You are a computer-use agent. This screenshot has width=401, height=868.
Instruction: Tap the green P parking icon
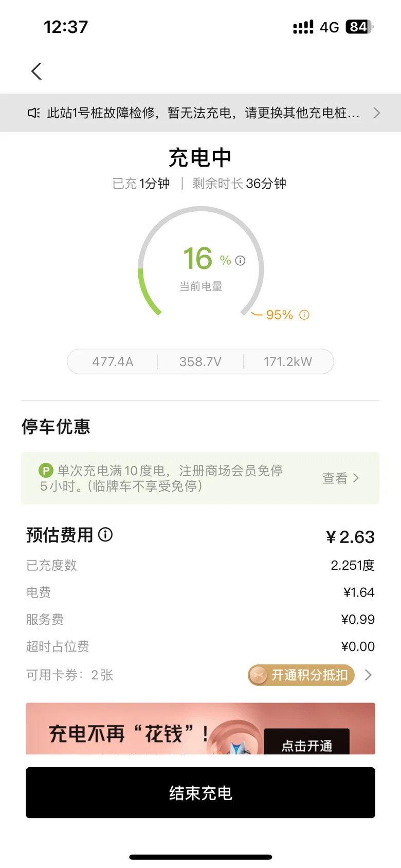pos(46,470)
